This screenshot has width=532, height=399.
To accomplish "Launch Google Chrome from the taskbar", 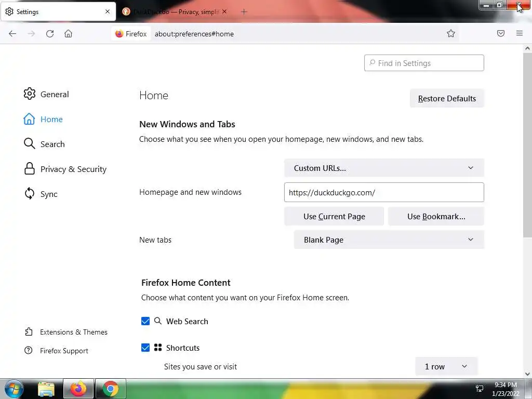I will click(111, 389).
